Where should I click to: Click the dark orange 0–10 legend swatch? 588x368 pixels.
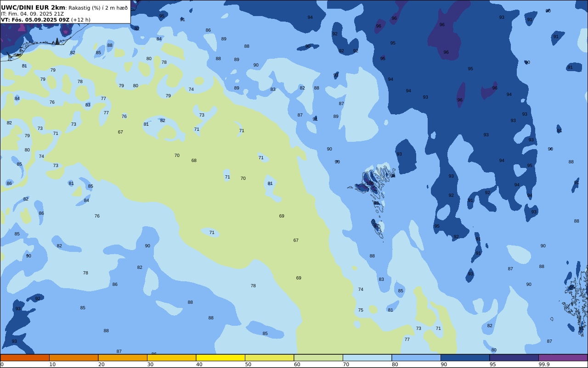pos(25,357)
